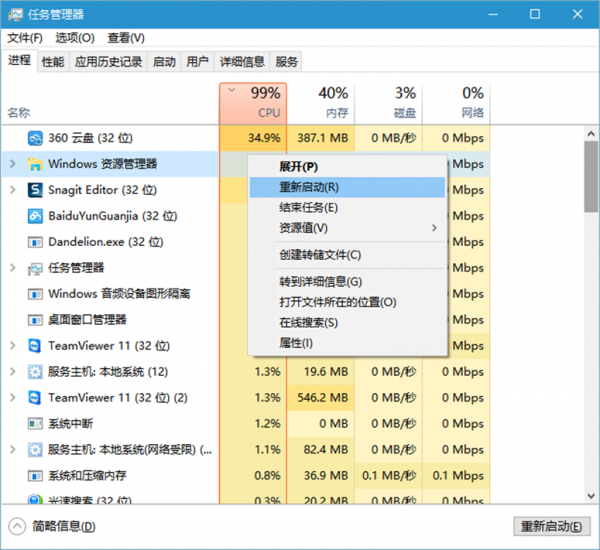The width and height of the screenshot is (600, 550).
Task: Select the Dandelion.exe (32 位) row name
Action: coord(106,242)
